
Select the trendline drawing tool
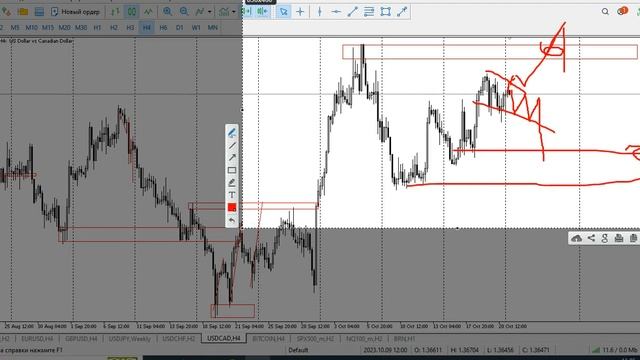click(352, 12)
